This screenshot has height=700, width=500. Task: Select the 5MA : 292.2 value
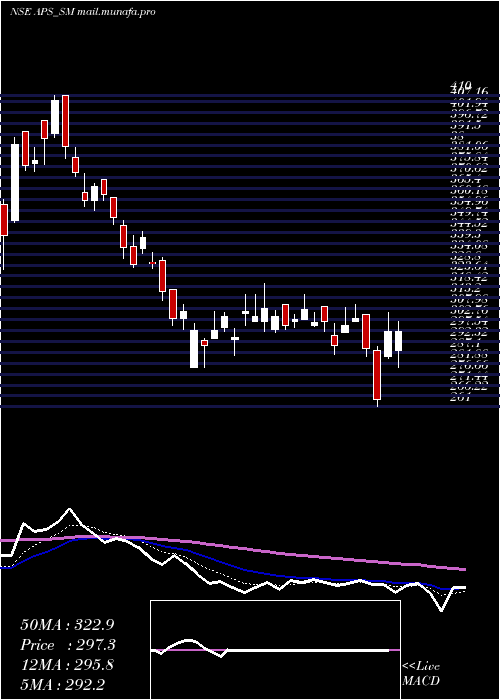click(x=62, y=684)
